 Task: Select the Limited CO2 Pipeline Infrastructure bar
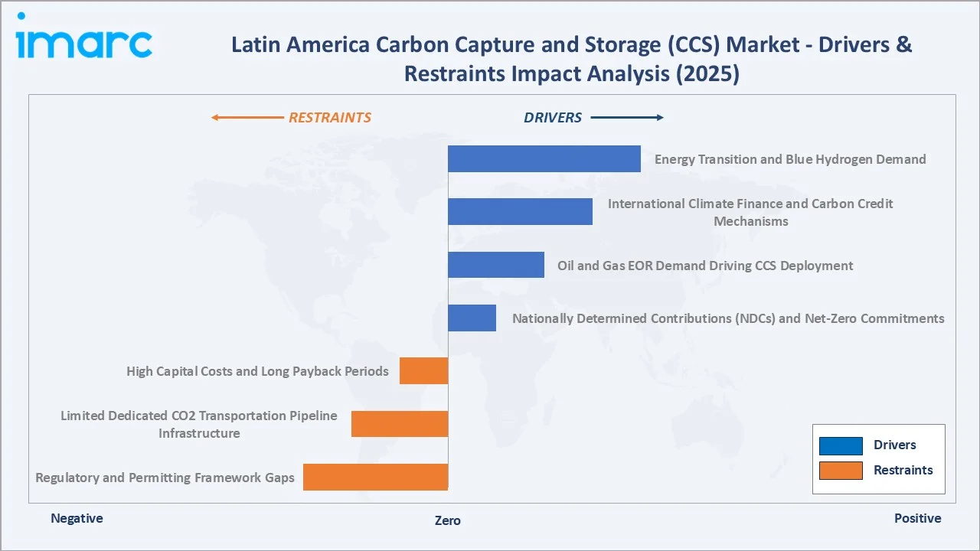point(400,424)
